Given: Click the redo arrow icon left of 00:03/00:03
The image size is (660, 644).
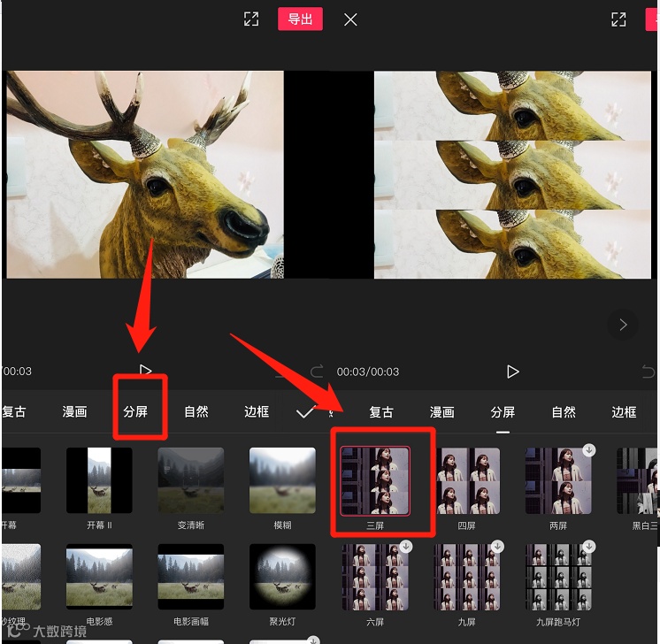Looking at the screenshot, I should [317, 371].
